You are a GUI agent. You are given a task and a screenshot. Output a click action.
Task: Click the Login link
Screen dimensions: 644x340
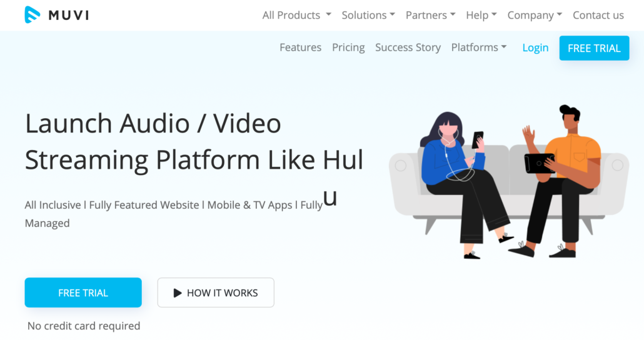[x=535, y=47]
